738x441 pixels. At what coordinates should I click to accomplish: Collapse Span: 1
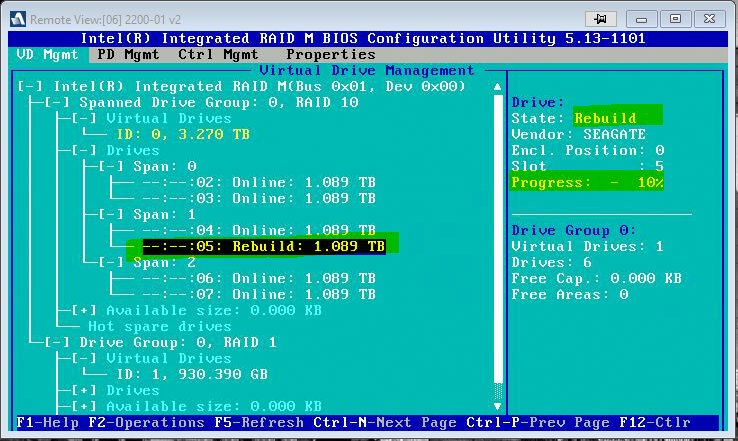point(111,215)
